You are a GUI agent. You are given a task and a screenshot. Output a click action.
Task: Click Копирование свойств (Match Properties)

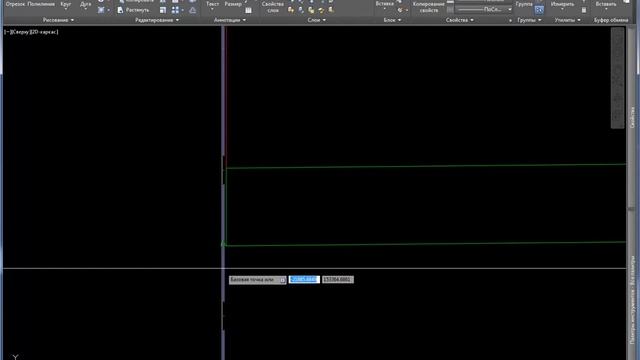[429, 7]
